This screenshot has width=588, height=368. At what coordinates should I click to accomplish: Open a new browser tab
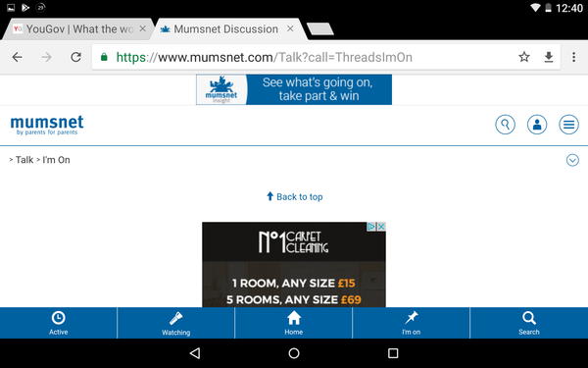[319, 28]
